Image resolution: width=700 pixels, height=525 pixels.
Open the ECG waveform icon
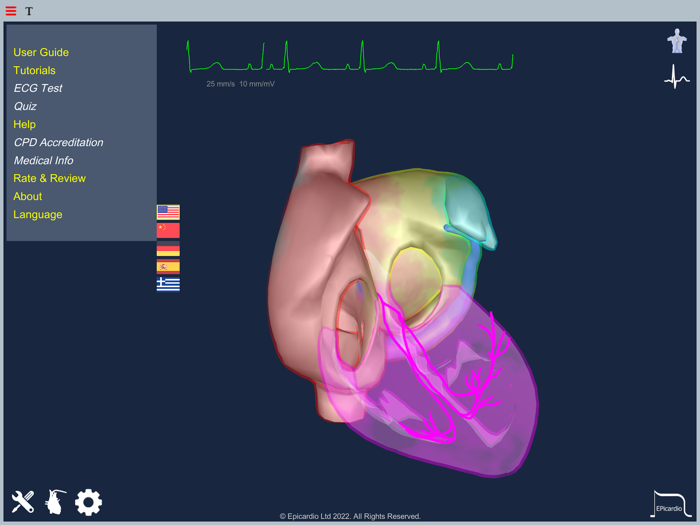click(x=677, y=77)
